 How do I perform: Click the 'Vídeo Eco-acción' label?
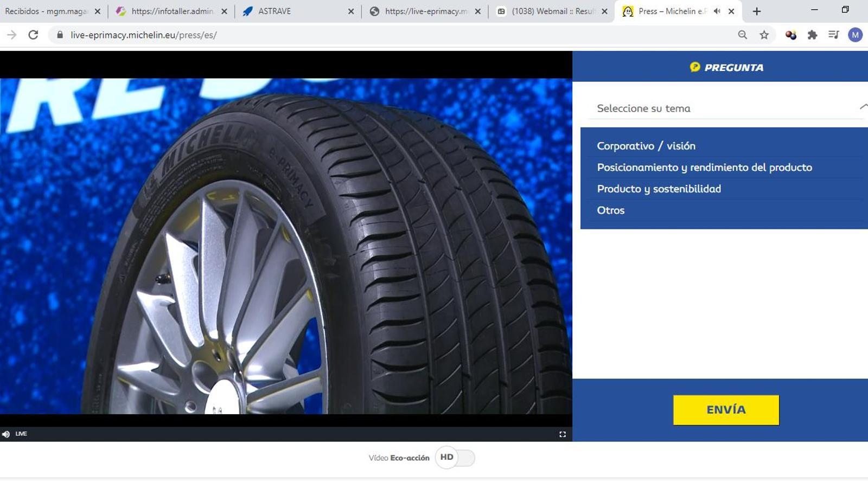399,458
